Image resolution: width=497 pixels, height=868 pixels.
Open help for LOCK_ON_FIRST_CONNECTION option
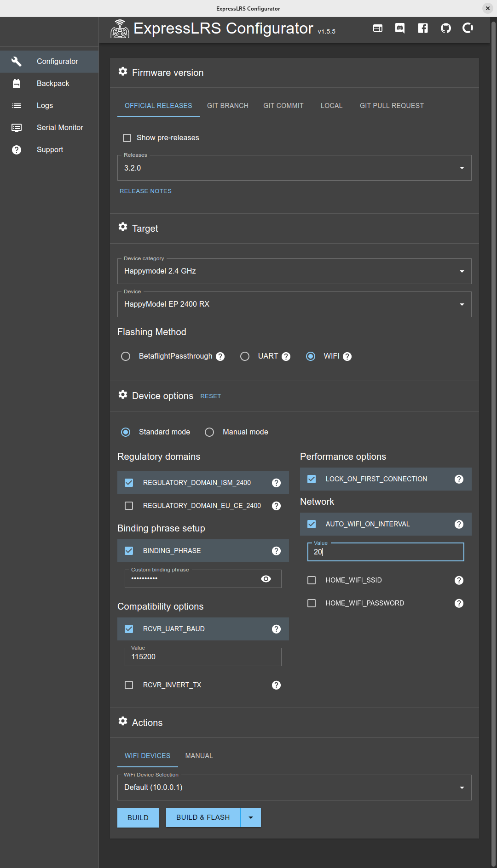459,479
